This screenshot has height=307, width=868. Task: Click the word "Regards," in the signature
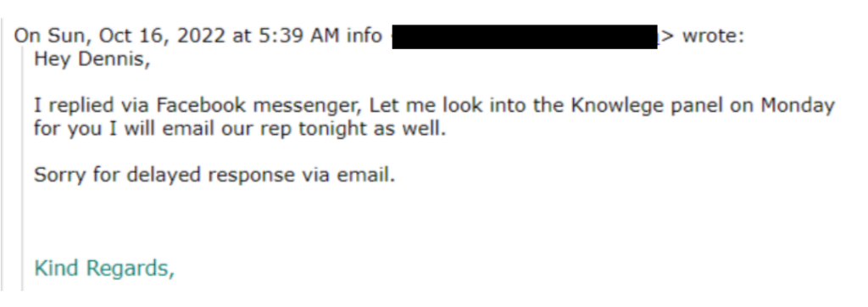click(130, 269)
